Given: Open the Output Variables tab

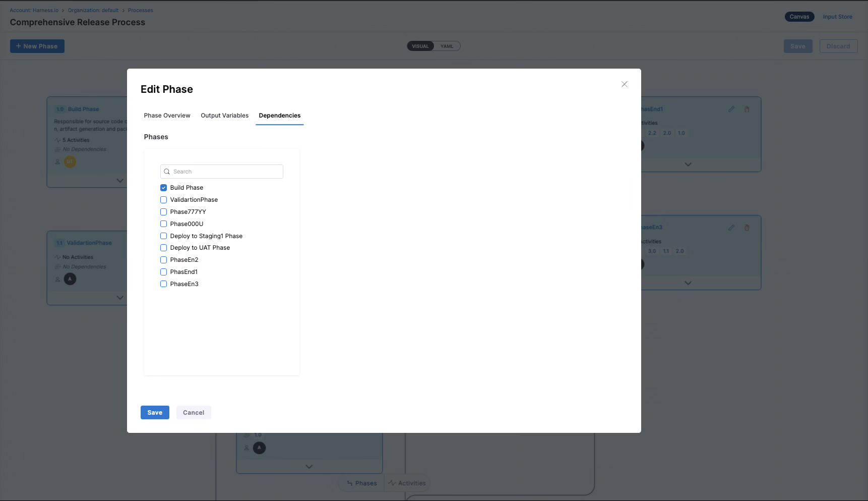Looking at the screenshot, I should point(224,116).
